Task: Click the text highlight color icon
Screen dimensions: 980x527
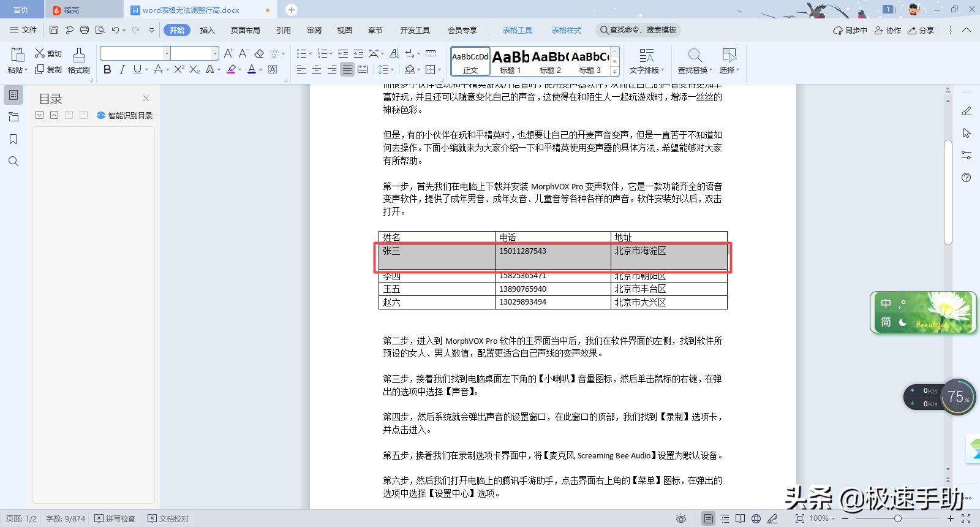Action: point(232,70)
